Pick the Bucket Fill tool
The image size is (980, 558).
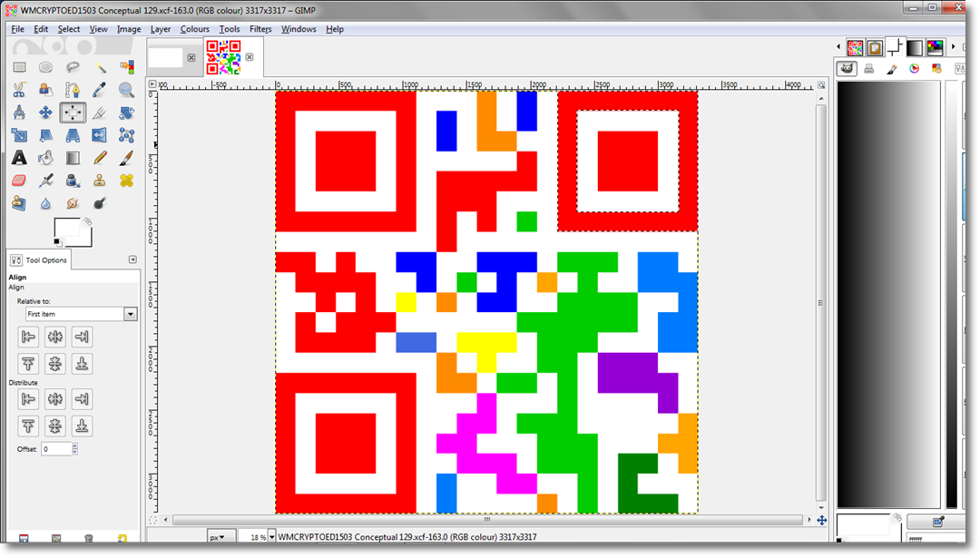click(45, 158)
